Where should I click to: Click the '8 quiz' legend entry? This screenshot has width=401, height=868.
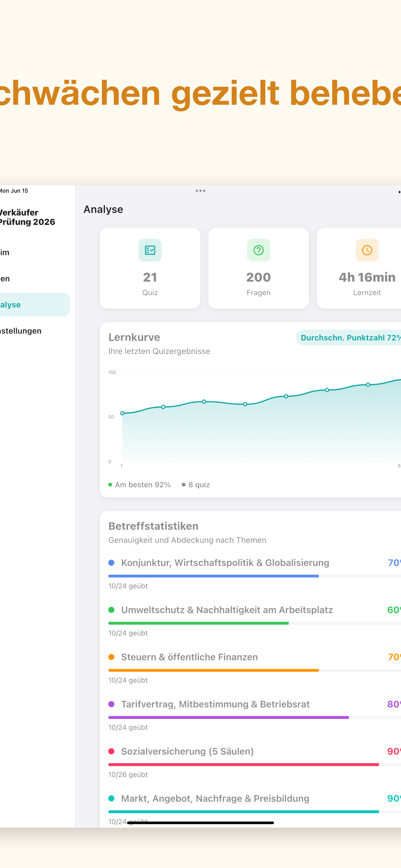click(196, 485)
